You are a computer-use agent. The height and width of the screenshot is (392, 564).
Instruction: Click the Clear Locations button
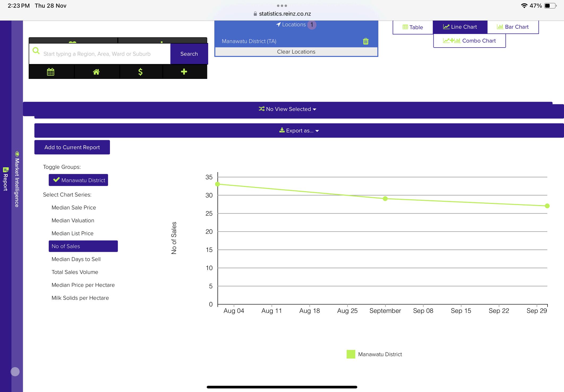(x=296, y=52)
